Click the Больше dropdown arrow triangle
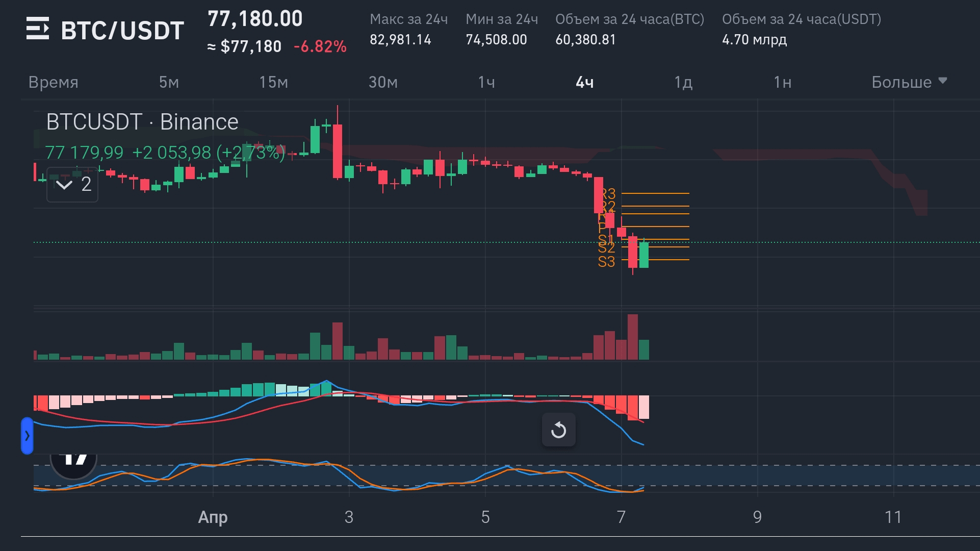The image size is (980, 551). [943, 81]
